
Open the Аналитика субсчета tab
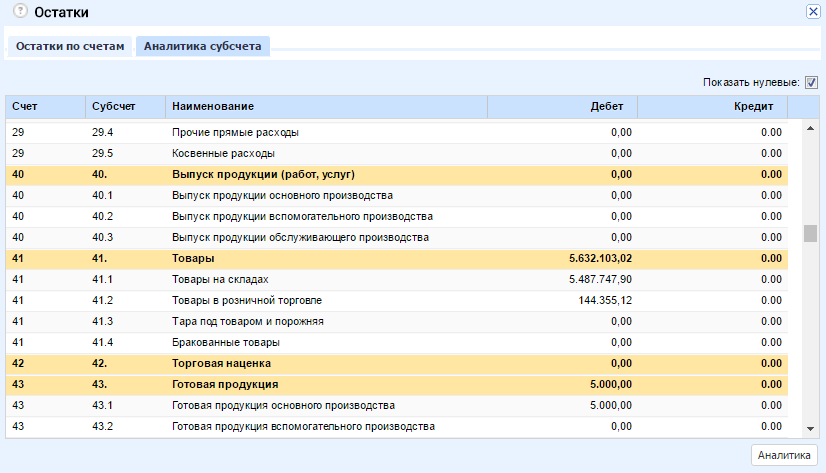pyautogui.click(x=203, y=46)
